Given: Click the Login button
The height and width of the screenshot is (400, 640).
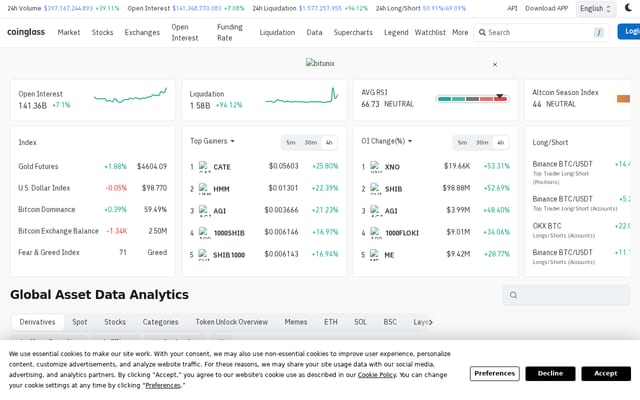Looking at the screenshot, I should 629,32.
